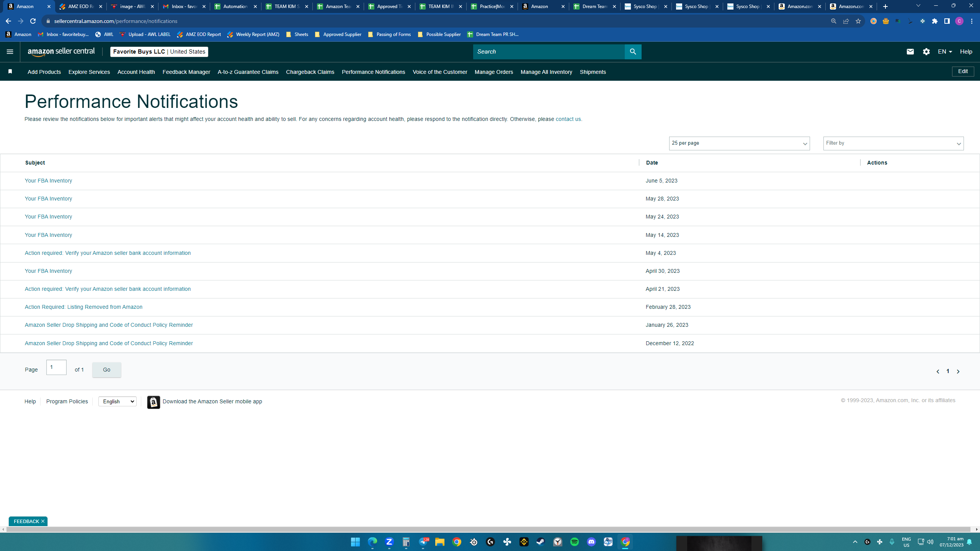Open the Help link in the header

(966, 52)
